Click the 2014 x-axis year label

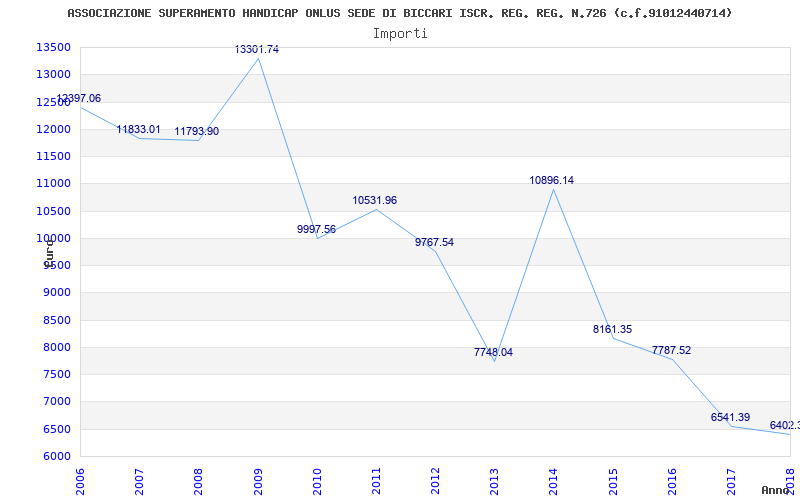tap(554, 481)
